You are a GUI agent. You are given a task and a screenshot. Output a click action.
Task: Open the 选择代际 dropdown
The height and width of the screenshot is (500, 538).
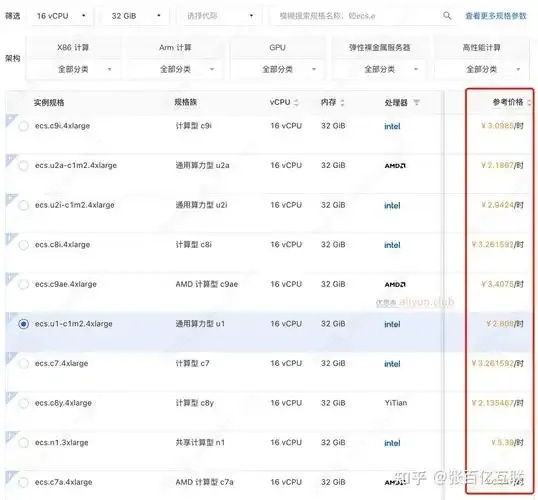220,16
